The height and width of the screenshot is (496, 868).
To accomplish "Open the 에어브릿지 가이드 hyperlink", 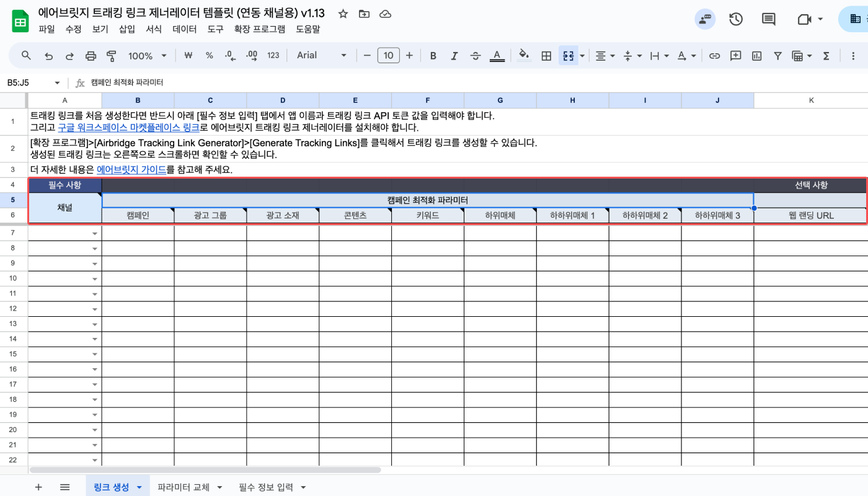I will coord(131,170).
